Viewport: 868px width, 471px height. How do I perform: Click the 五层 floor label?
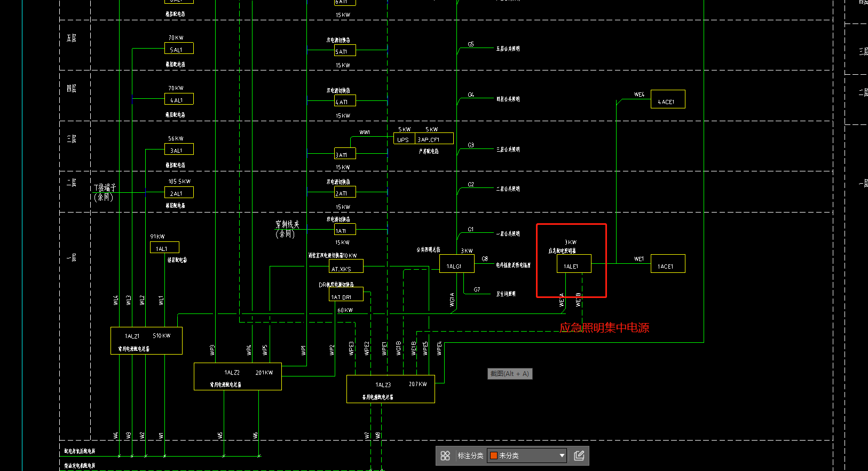click(x=72, y=38)
